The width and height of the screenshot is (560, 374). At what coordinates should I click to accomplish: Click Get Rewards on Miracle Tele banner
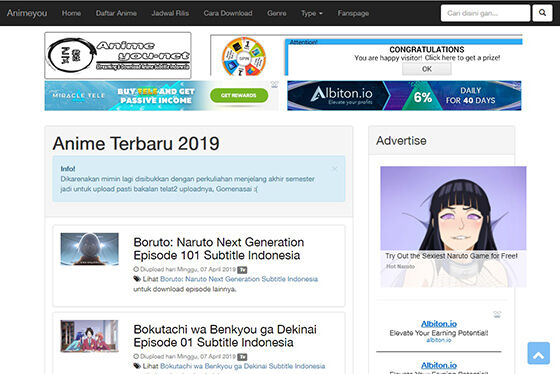[x=239, y=95]
